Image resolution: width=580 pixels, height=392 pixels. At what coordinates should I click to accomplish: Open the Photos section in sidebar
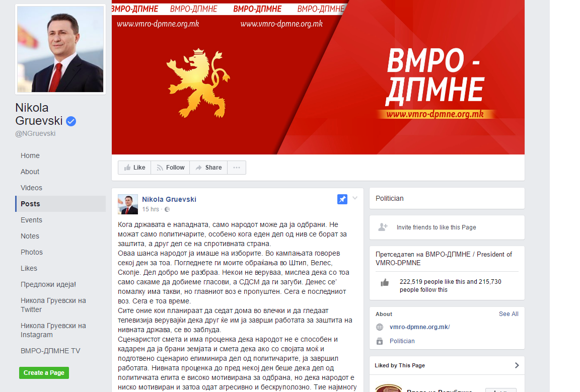pyautogui.click(x=32, y=252)
